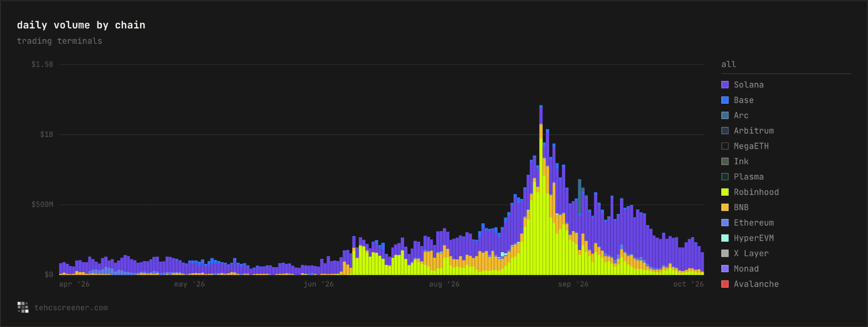Toggle the Robinhood series label
The image size is (868, 327).
pyautogui.click(x=756, y=192)
